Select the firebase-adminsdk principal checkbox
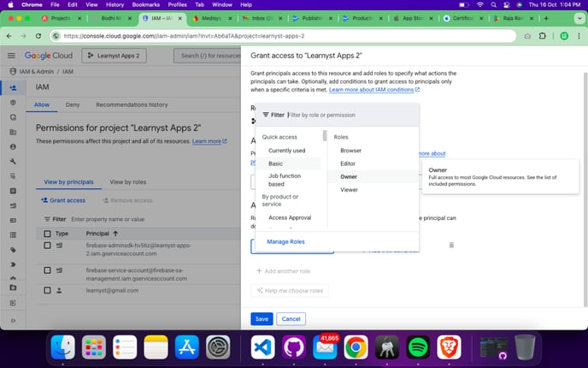 [x=47, y=246]
